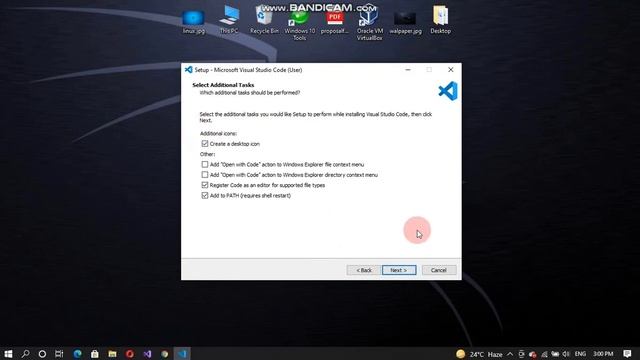Toggle the Create a desktop icon checkbox
This screenshot has height=360, width=640.
click(205, 144)
